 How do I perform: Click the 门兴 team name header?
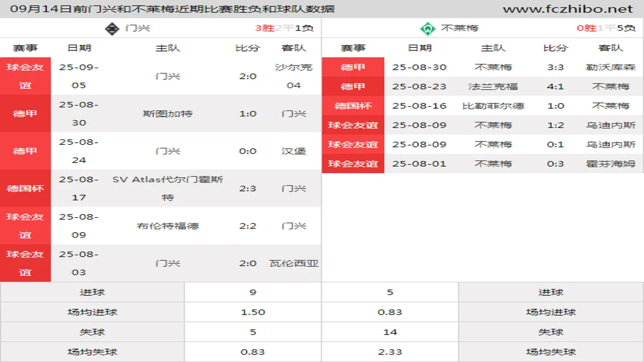pyautogui.click(x=137, y=28)
